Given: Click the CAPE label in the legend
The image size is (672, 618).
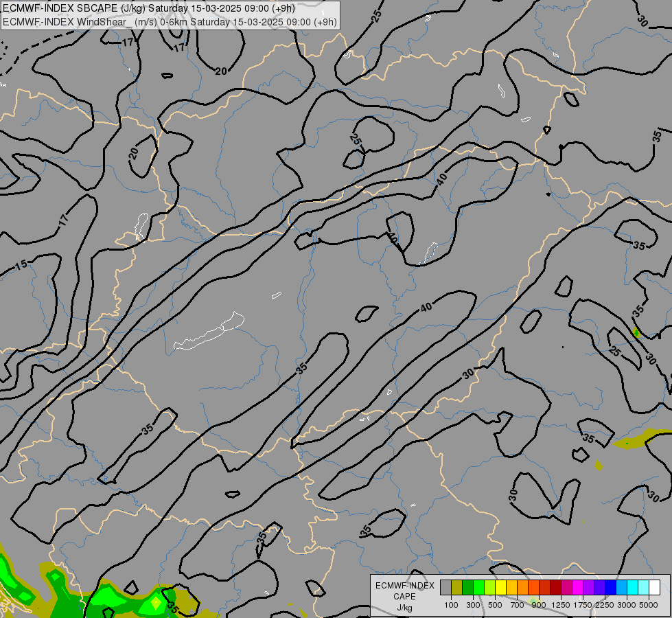Looking at the screenshot, I should [x=404, y=597].
